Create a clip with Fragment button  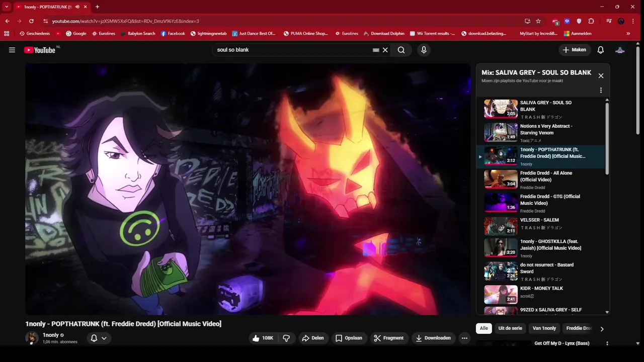(x=388, y=338)
